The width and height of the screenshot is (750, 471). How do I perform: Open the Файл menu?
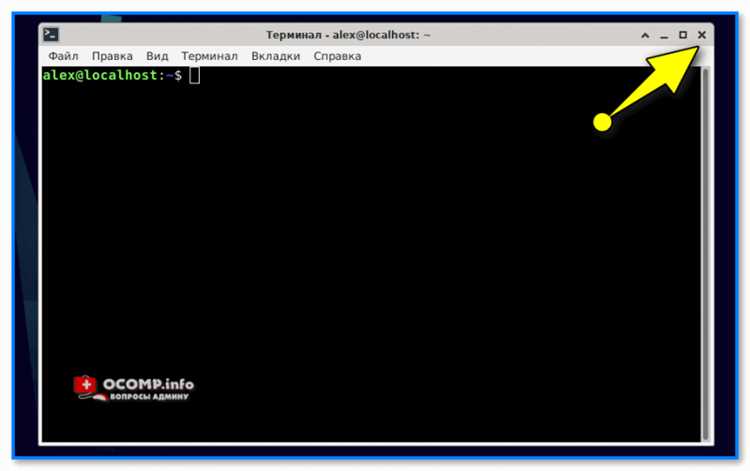pos(63,56)
